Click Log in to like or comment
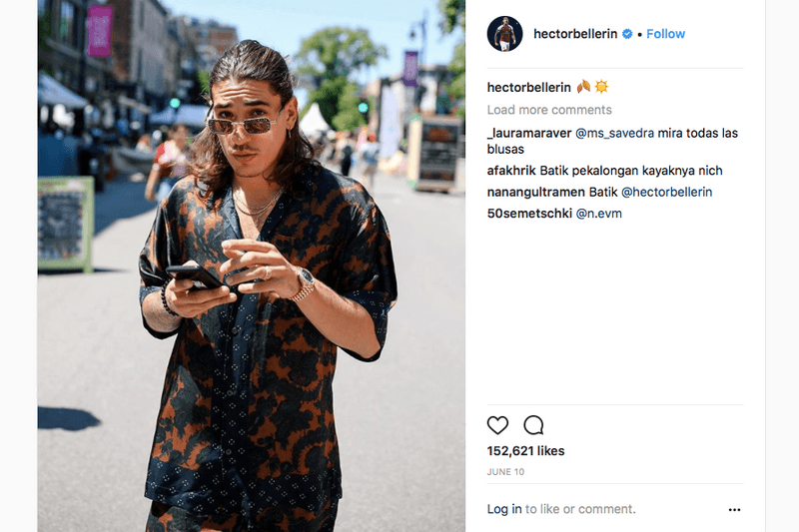Image resolution: width=799 pixels, height=532 pixels. [x=504, y=509]
